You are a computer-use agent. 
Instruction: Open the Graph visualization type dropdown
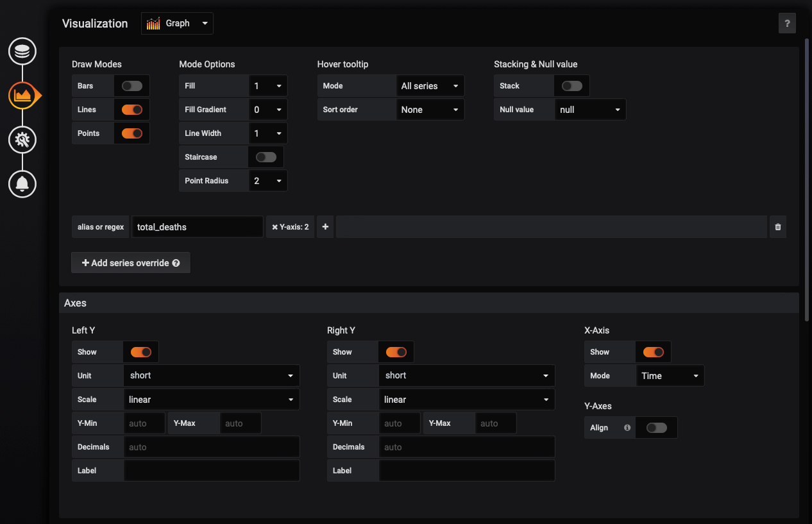tap(177, 24)
